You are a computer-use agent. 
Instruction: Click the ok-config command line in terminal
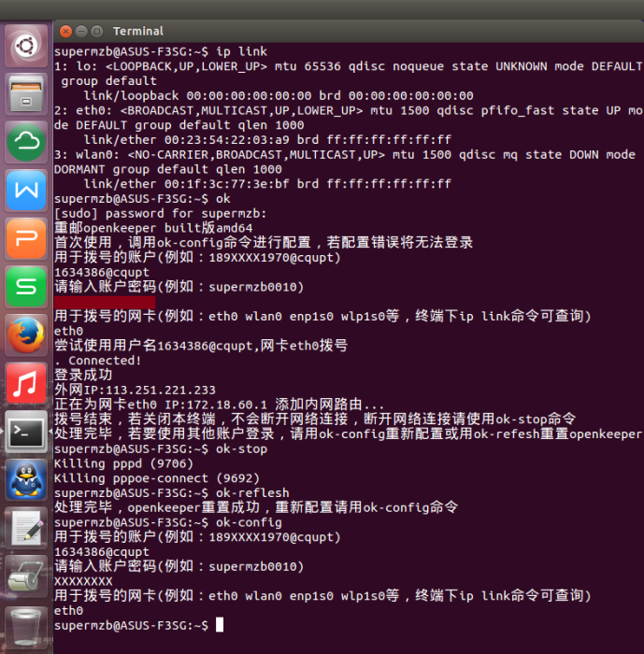click(x=168, y=522)
